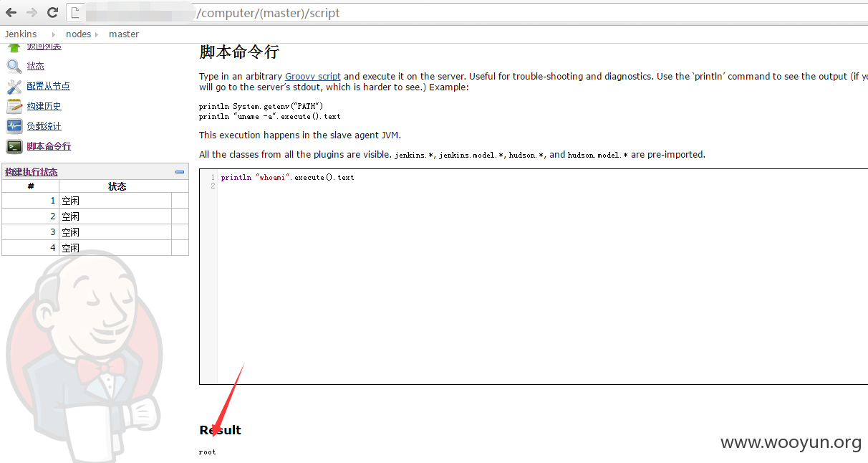This screenshot has height=463, width=868.
Task: Click the notepad 构建历史 icon
Action: click(x=14, y=106)
